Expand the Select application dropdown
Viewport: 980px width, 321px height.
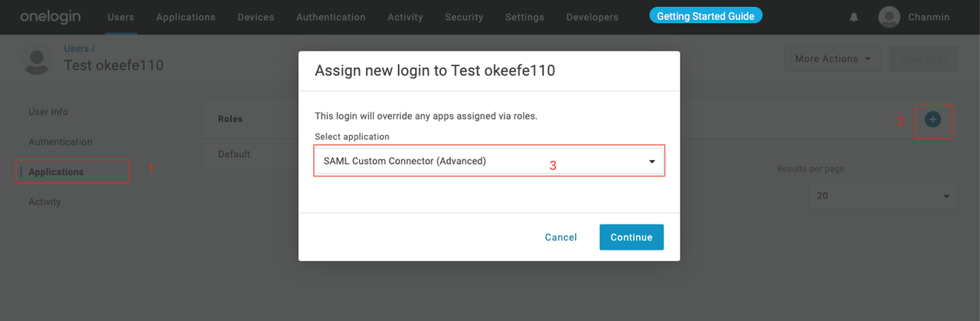coord(488,162)
